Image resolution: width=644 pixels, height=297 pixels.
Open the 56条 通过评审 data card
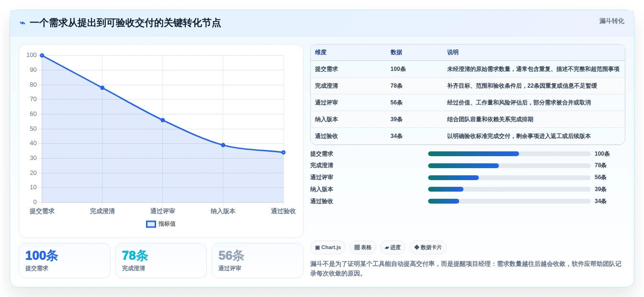click(258, 261)
